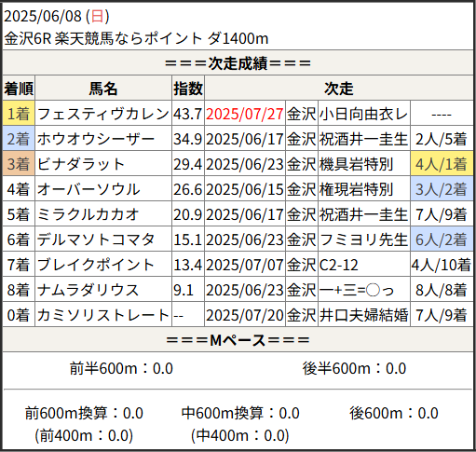Click the 3人/2着 blue result cell
Image resolution: width=476 pixels, height=452 pixels.
[x=442, y=189]
